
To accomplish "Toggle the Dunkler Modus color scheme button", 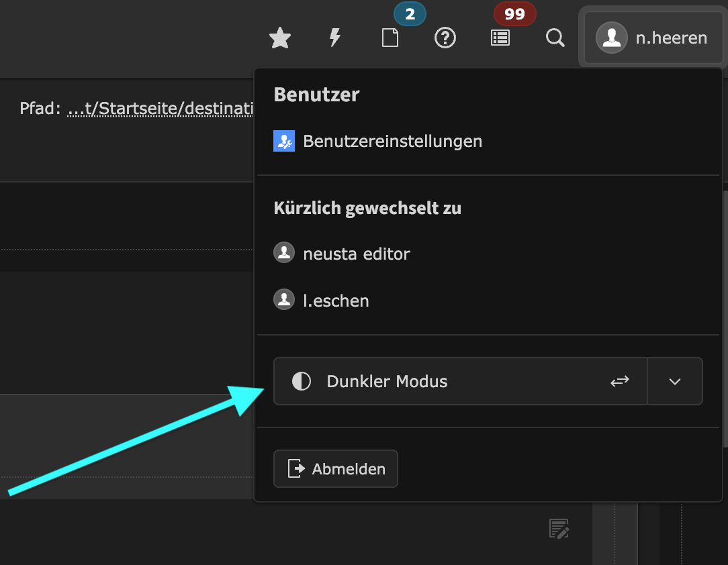I will pyautogui.click(x=387, y=381).
